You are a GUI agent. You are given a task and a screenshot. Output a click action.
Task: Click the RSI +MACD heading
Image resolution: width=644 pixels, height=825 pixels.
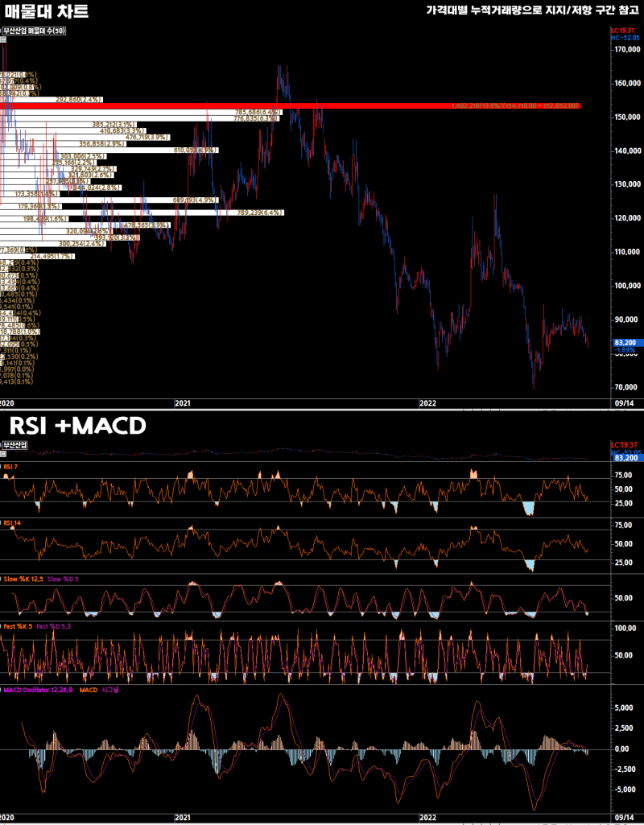[77, 426]
